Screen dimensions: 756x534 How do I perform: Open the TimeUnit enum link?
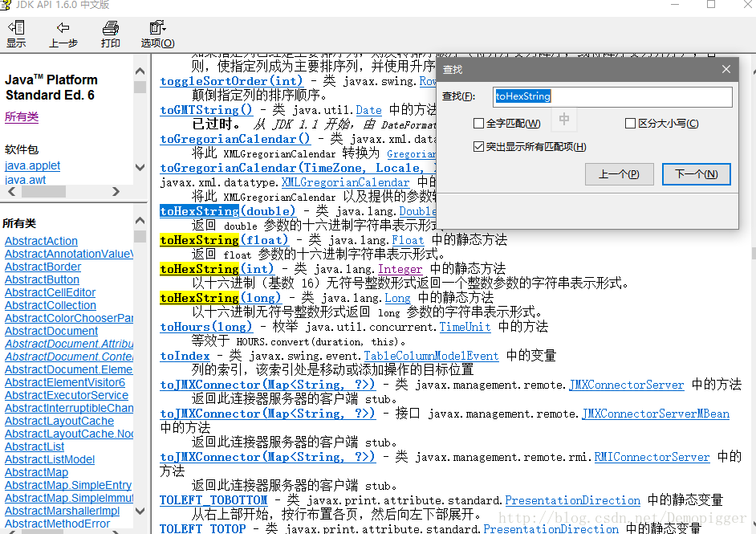click(465, 327)
